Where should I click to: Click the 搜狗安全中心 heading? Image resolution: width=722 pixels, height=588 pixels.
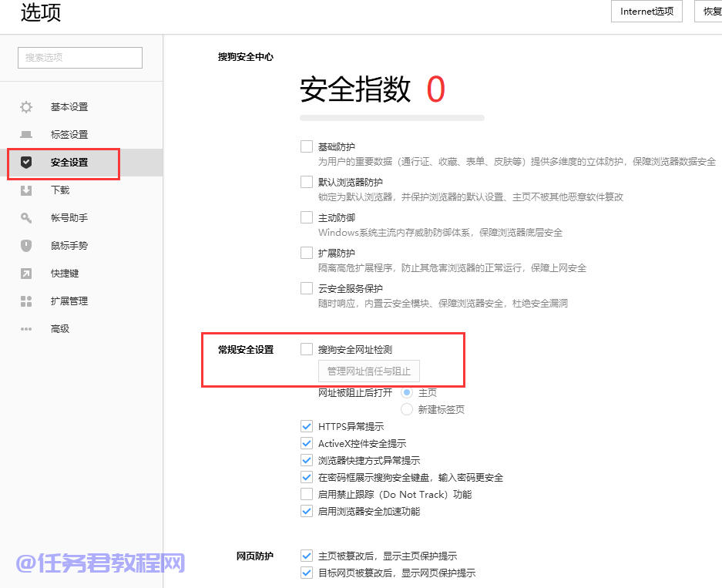pyautogui.click(x=246, y=56)
